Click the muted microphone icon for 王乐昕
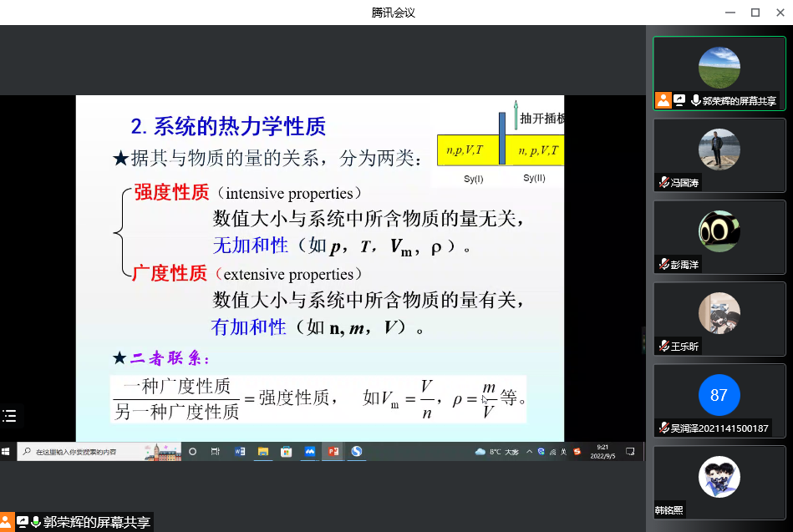This screenshot has height=532, width=793. click(663, 346)
